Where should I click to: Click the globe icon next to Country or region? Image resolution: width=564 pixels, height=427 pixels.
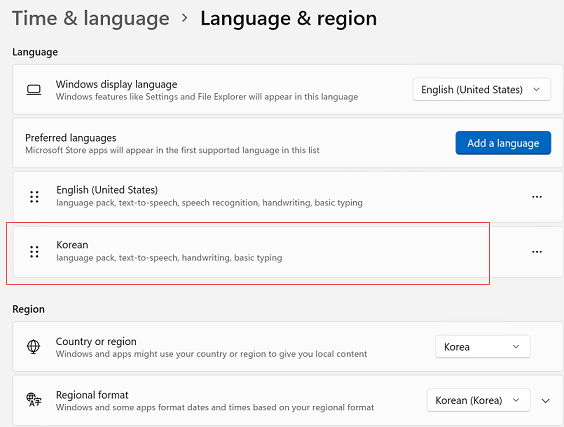click(x=33, y=347)
